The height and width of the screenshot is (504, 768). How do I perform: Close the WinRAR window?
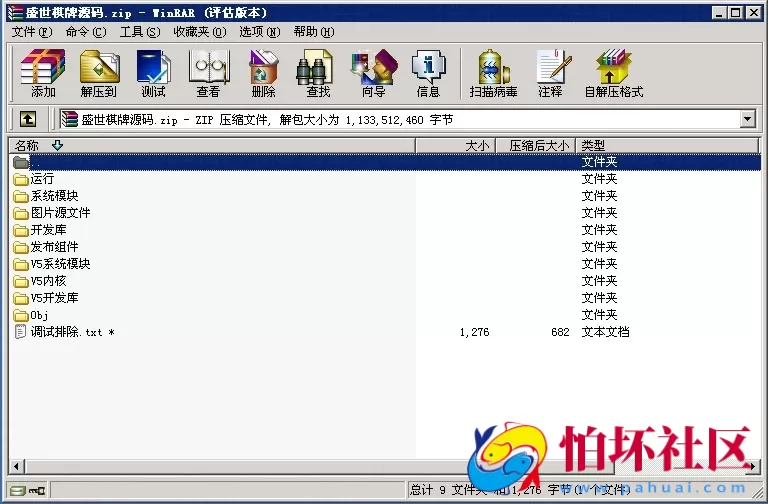(x=754, y=13)
